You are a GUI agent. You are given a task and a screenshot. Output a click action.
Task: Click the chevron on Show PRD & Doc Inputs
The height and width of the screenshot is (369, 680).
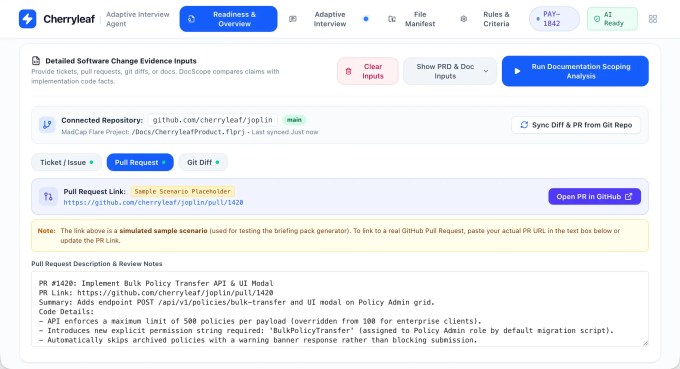click(486, 71)
